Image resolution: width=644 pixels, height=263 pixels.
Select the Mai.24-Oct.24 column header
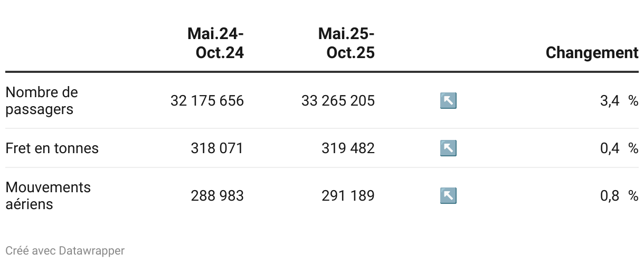[215, 43]
